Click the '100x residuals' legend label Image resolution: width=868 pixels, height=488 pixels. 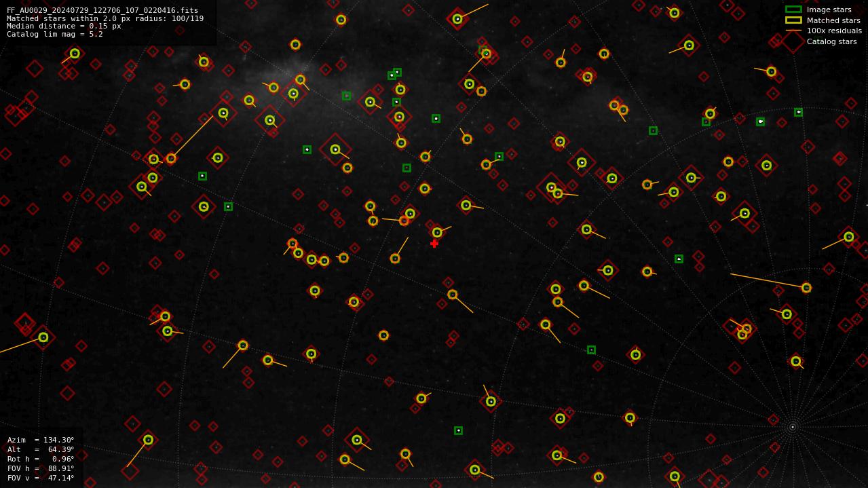834,31
